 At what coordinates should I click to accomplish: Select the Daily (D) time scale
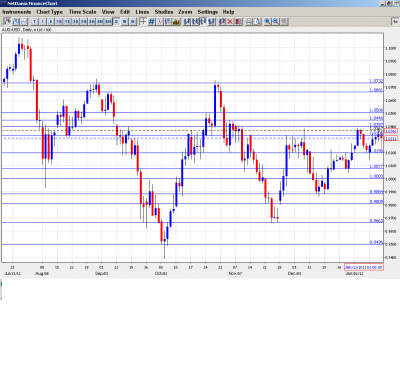(116, 22)
